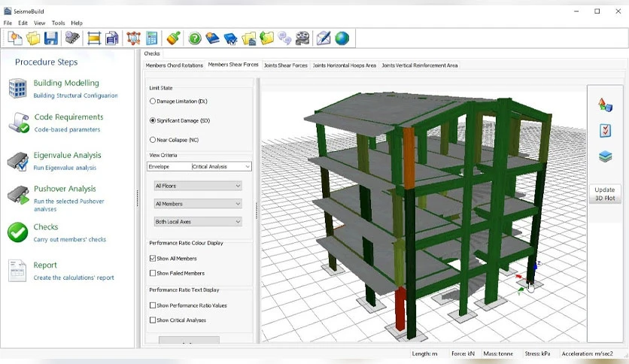
Task: Click the red column in 3D model
Action: click(x=400, y=308)
